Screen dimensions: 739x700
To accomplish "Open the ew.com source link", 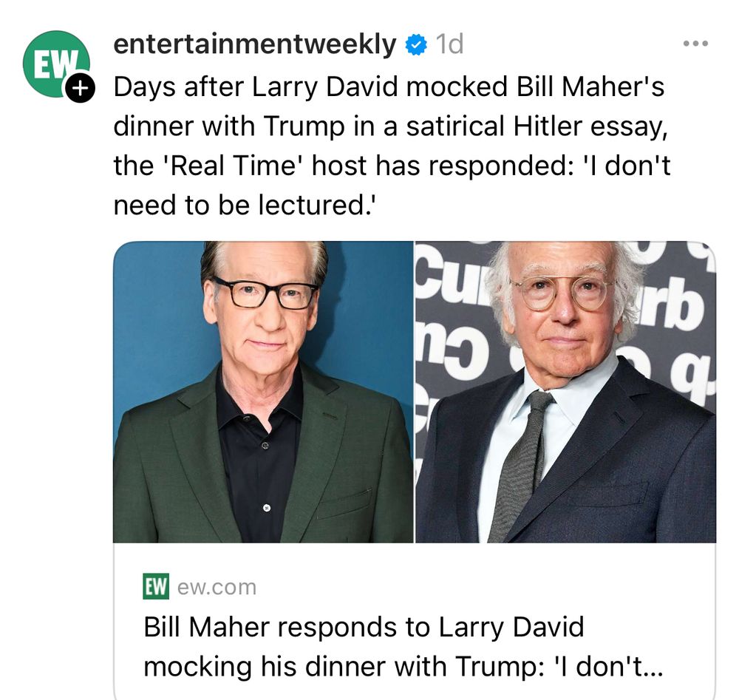I will pos(217,588).
